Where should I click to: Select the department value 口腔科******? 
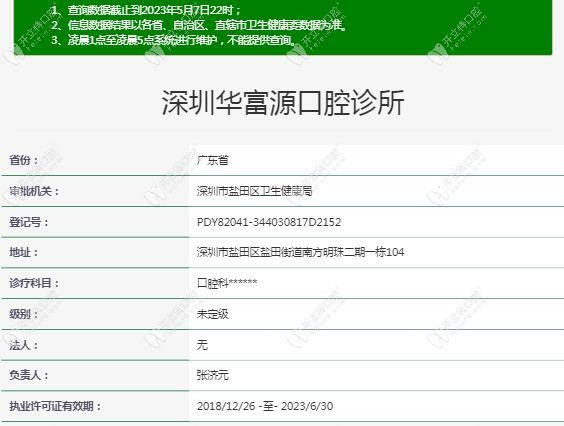coord(227,283)
